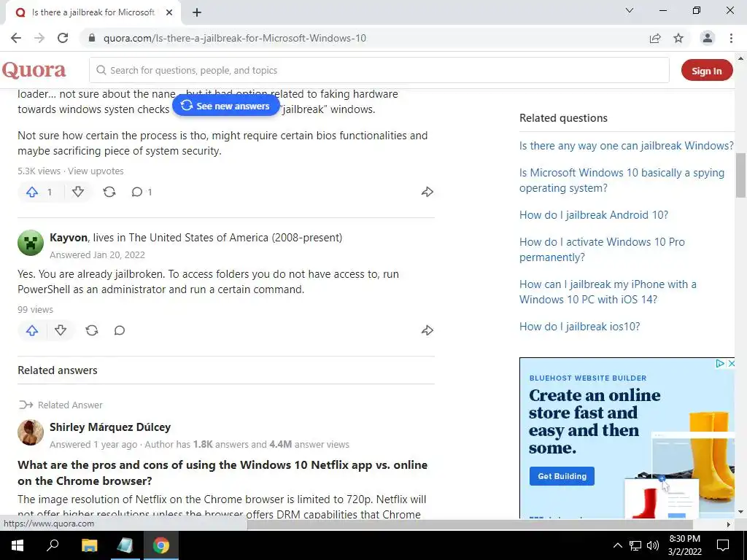747x560 pixels.
Task: Open 'How can I jailbreak my iPhone' question
Action: [608, 292]
